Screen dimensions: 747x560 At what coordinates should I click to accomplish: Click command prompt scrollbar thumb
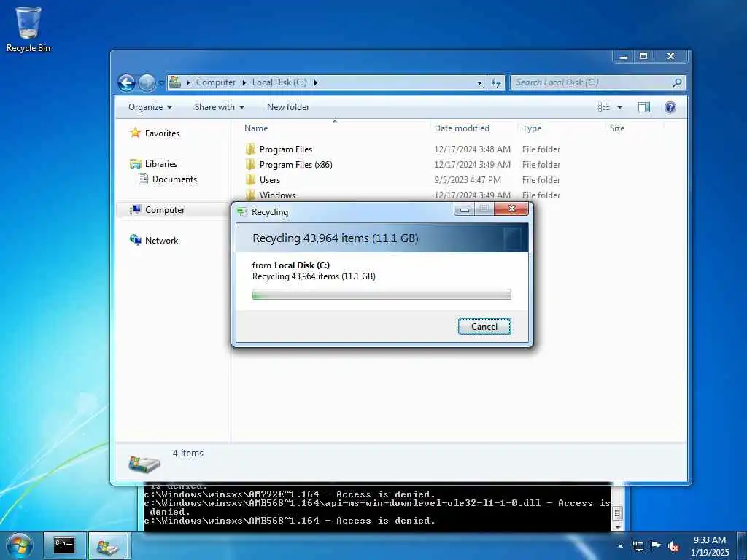click(617, 514)
